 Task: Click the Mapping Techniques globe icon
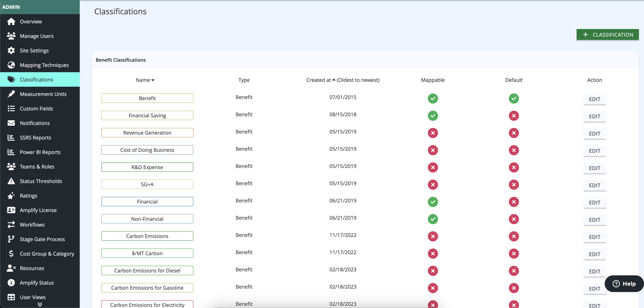pos(11,65)
